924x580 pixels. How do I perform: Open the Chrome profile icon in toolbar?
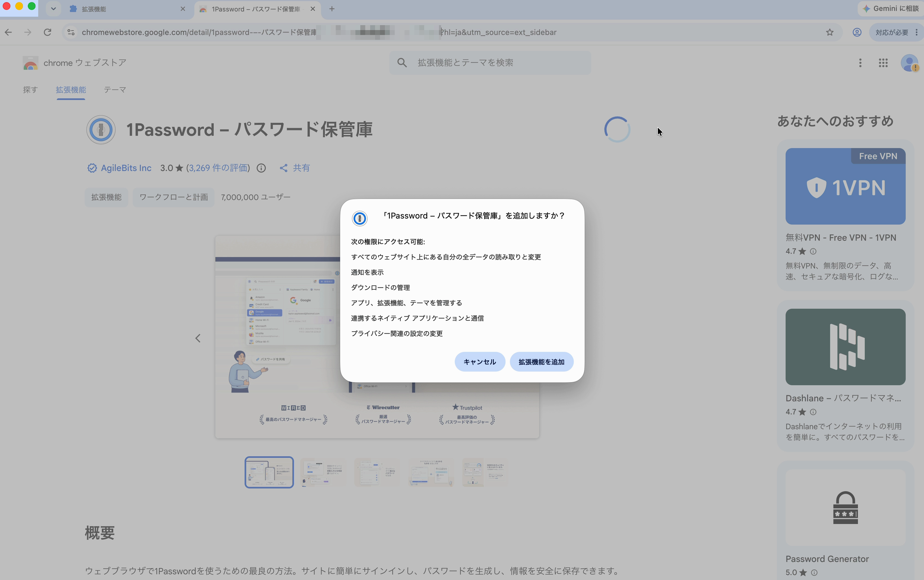pos(857,32)
